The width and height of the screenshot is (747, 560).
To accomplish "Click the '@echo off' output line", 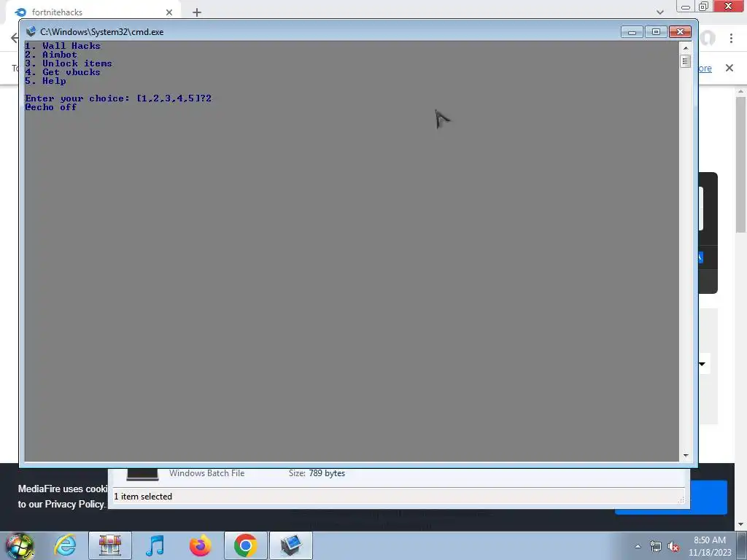I will tap(51, 107).
